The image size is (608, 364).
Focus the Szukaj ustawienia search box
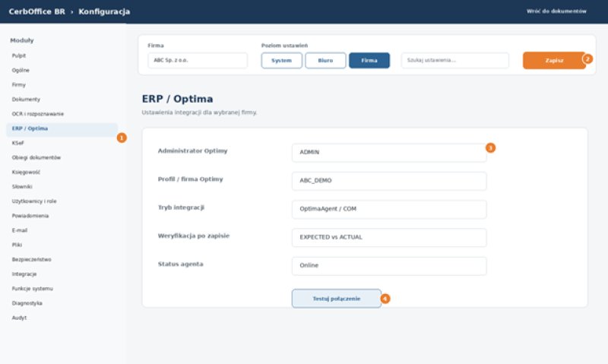point(454,61)
